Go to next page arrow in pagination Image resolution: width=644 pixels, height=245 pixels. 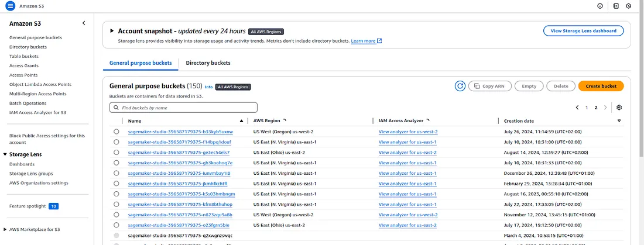point(605,108)
